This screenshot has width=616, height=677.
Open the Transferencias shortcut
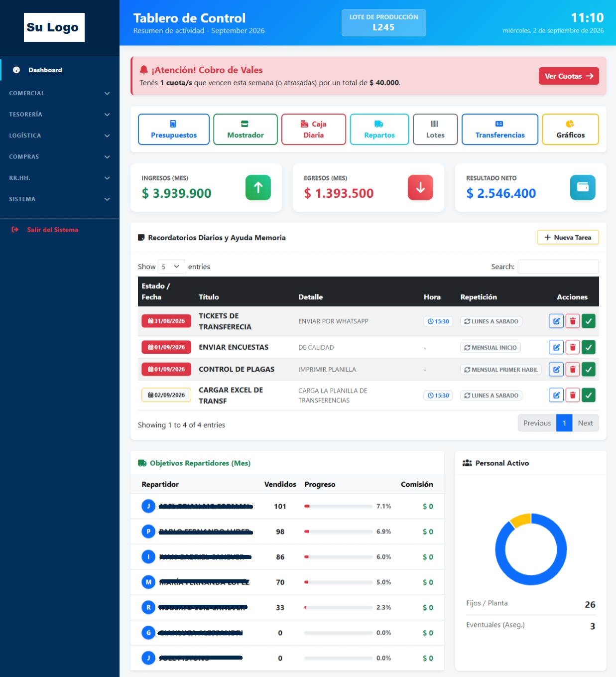[x=500, y=130]
